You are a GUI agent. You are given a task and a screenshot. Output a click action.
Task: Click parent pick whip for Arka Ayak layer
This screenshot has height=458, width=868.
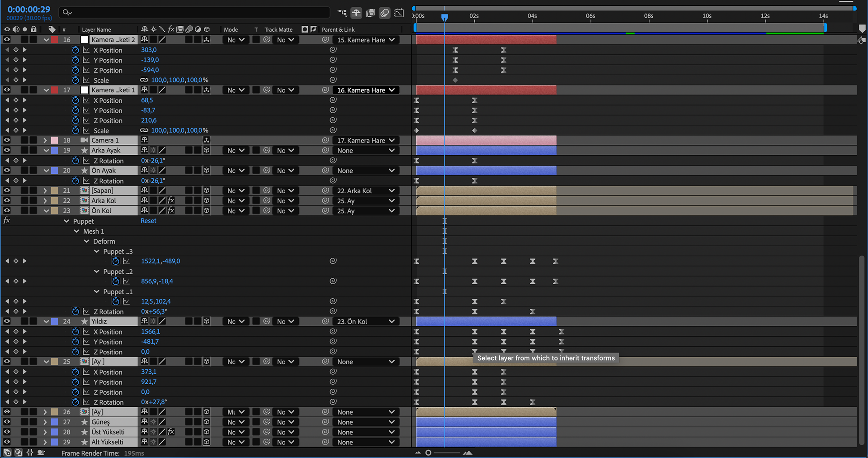[325, 150]
